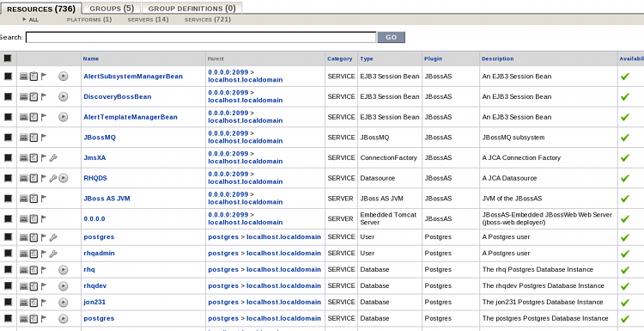This screenshot has height=331, width=644.
Task: Open the Group Definitions (0) tab
Action: click(x=191, y=9)
